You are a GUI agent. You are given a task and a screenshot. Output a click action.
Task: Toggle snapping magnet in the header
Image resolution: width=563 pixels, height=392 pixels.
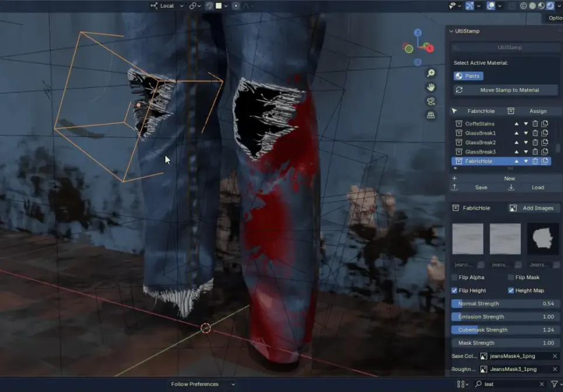tap(209, 6)
